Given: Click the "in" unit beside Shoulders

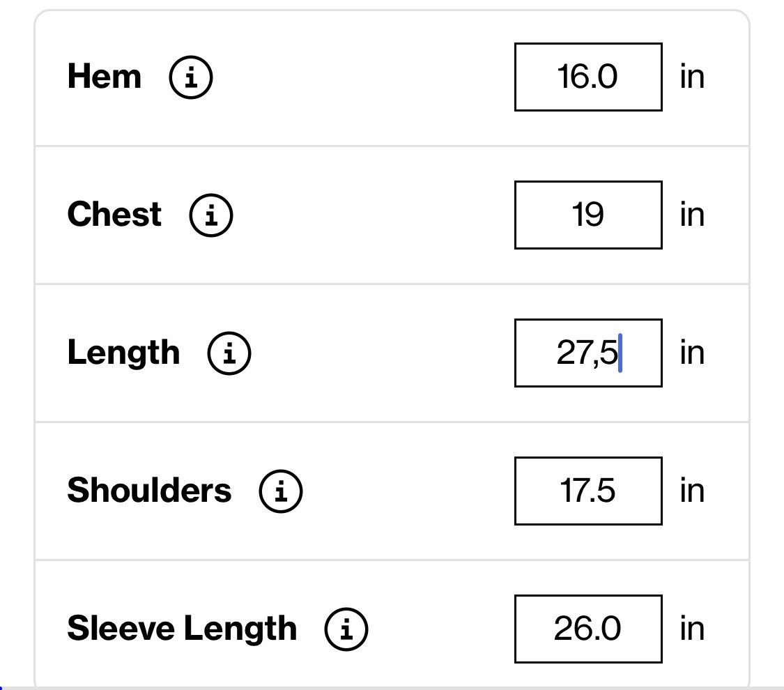Looking at the screenshot, I should click(693, 491).
